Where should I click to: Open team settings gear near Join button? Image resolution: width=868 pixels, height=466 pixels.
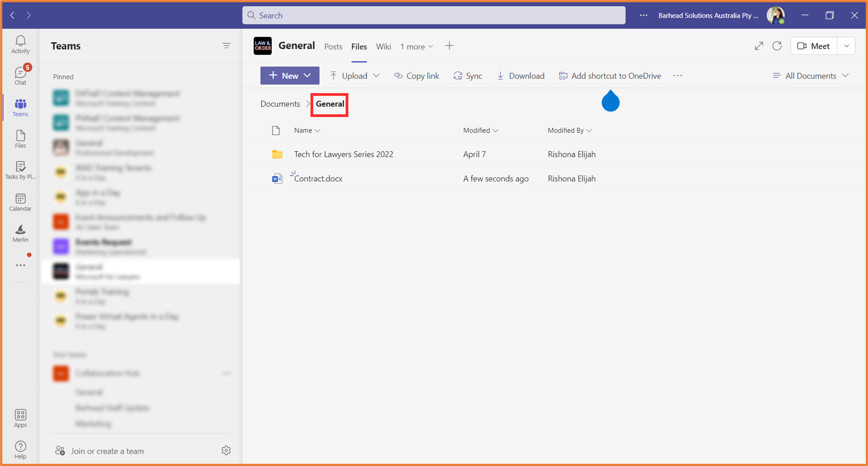pos(226,450)
